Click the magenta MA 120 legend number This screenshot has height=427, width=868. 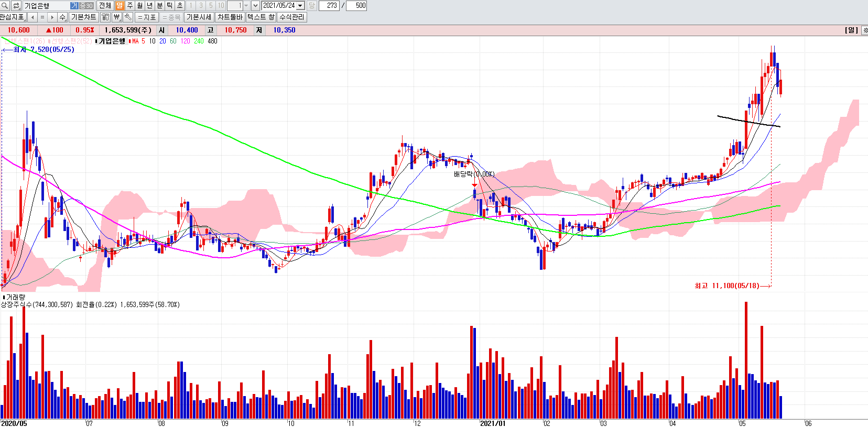click(x=185, y=41)
